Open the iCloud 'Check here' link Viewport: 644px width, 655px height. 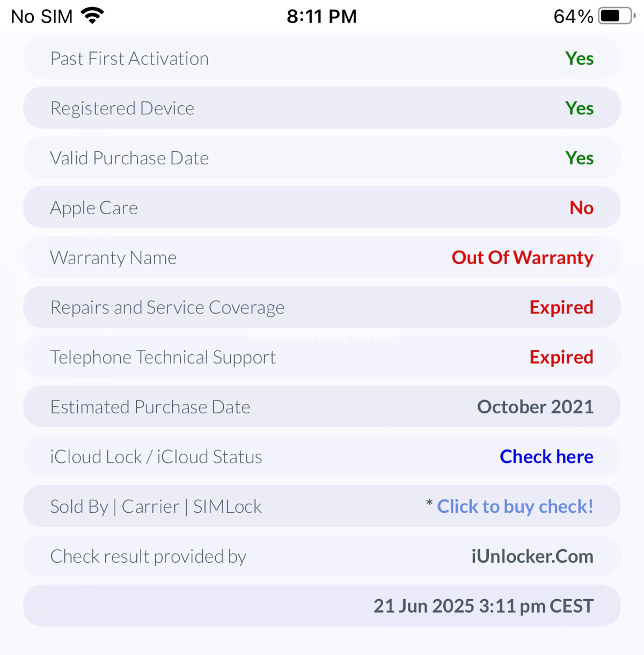(546, 456)
